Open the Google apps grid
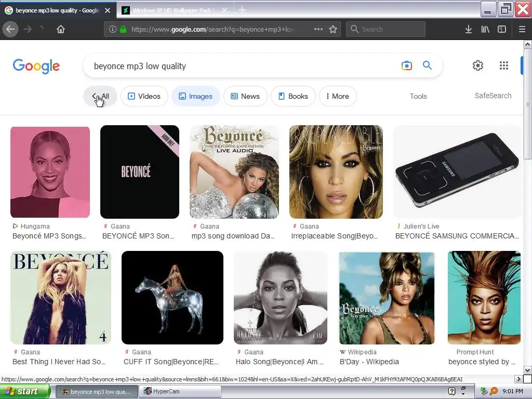This screenshot has width=532, height=399. (504, 65)
